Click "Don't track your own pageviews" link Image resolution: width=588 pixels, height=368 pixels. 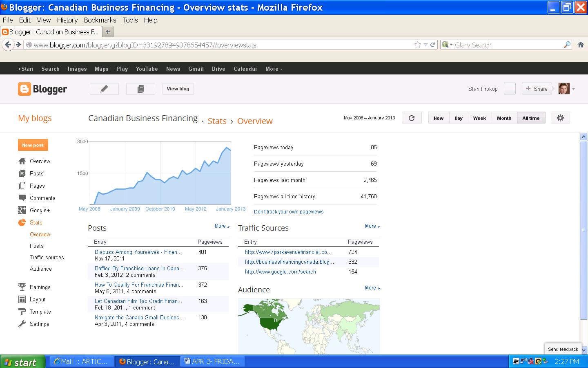coord(289,212)
